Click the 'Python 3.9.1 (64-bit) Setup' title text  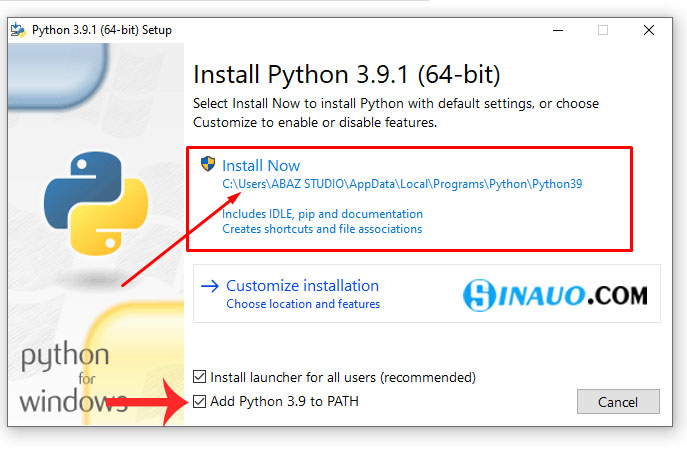[102, 30]
